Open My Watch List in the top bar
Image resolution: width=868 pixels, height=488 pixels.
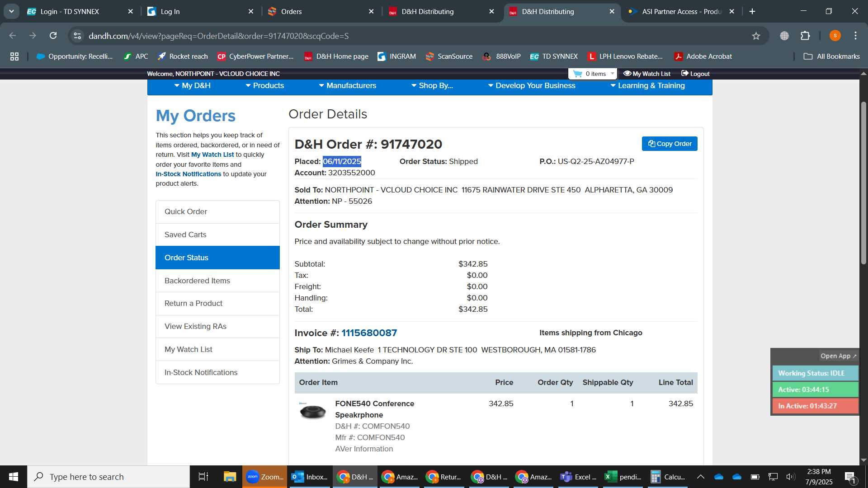(647, 74)
